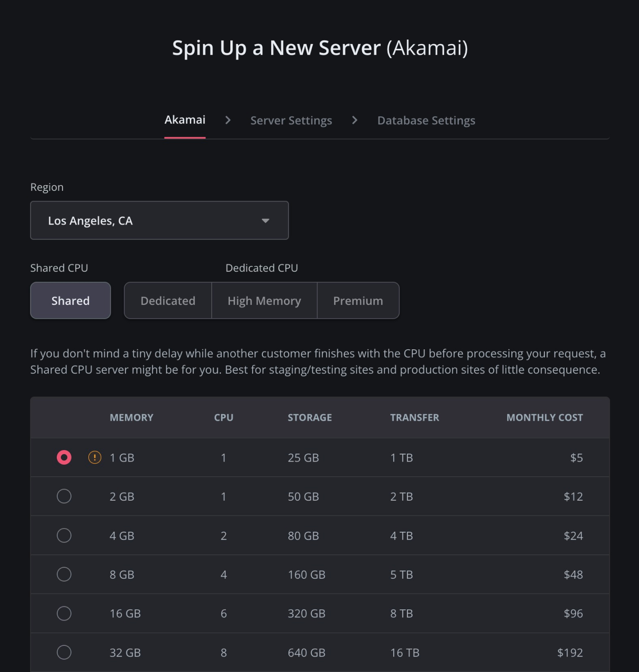Screen dimensions: 639x672
Task: Select the 32 GB plan radio button
Action: [64, 652]
